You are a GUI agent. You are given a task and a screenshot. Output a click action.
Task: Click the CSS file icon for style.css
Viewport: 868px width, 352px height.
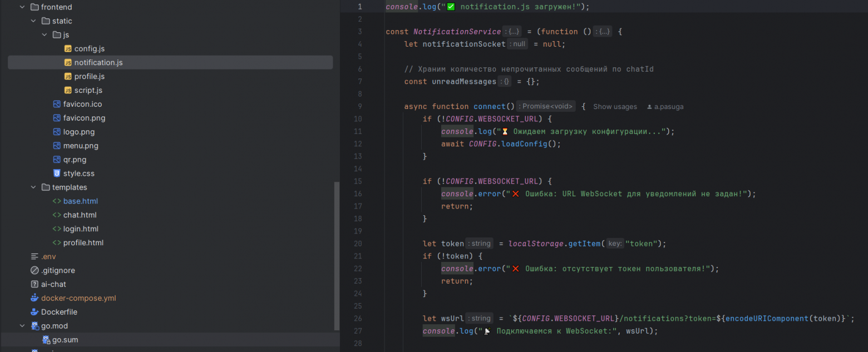click(x=57, y=173)
